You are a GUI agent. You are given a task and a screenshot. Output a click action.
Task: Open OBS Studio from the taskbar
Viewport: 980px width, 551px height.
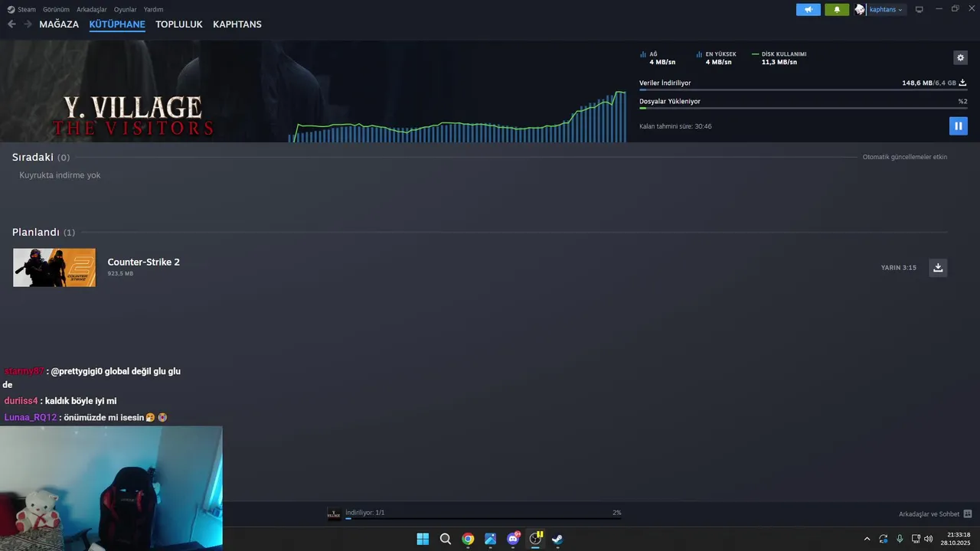coord(535,539)
